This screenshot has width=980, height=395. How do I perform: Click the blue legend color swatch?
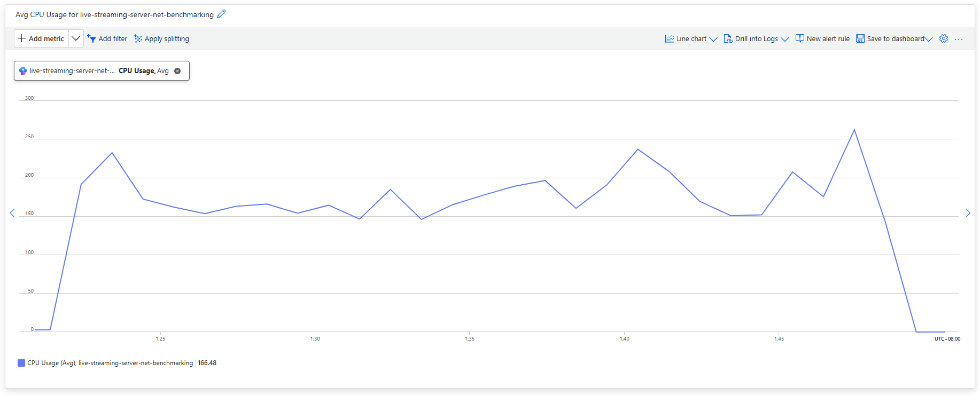coord(21,363)
